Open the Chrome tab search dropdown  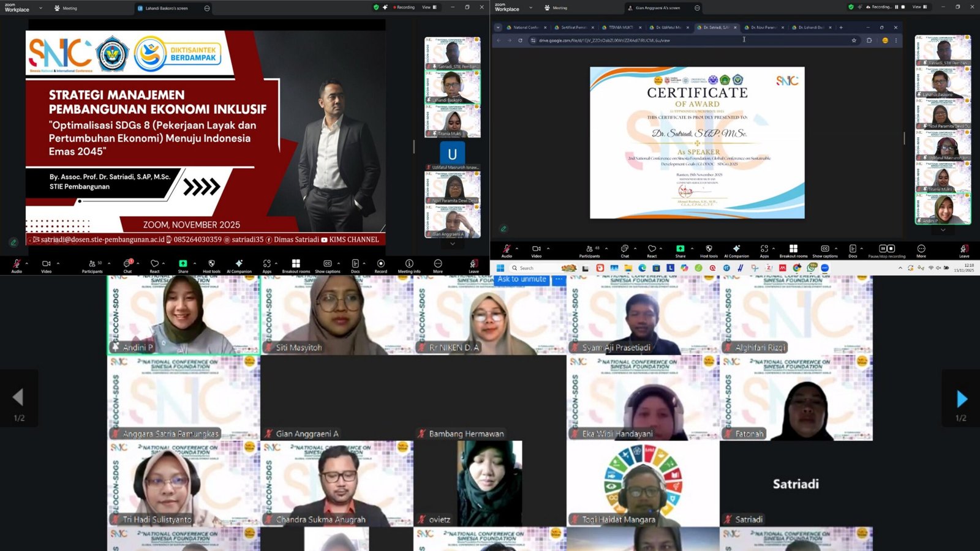coord(497,28)
